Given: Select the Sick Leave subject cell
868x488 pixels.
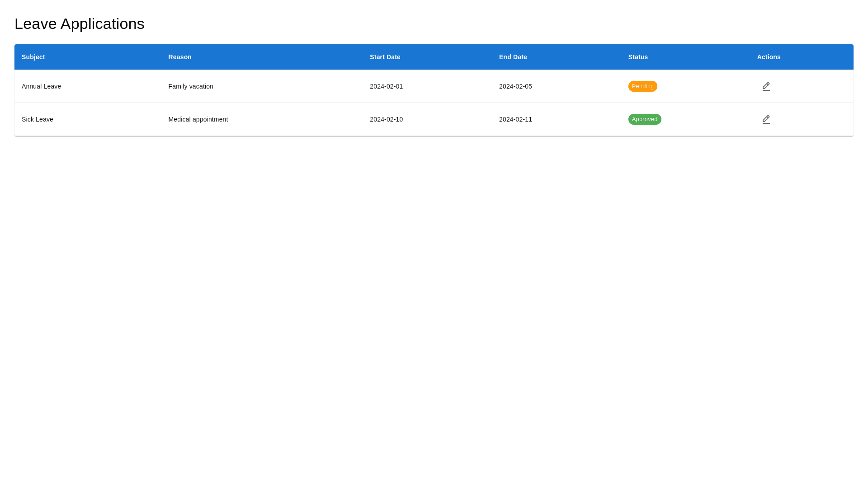Looking at the screenshot, I should tap(38, 119).
